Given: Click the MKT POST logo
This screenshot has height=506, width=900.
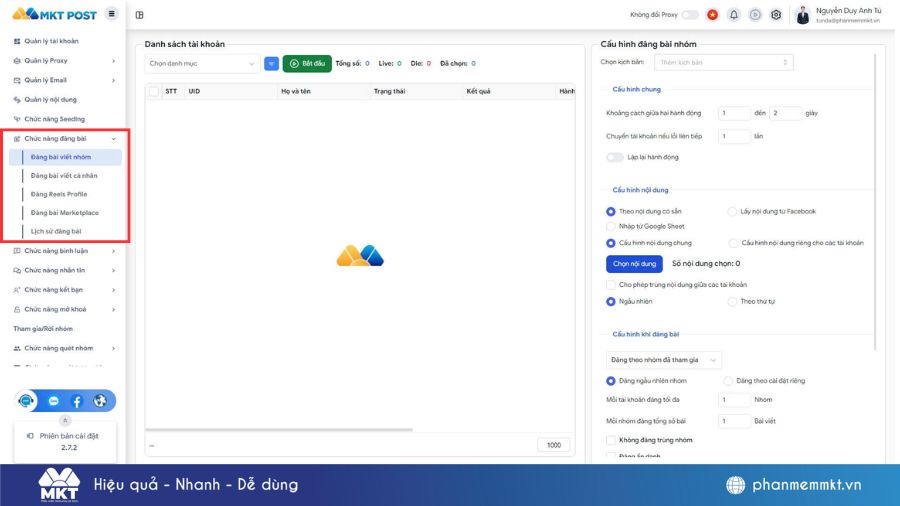Looking at the screenshot, I should coord(55,14).
